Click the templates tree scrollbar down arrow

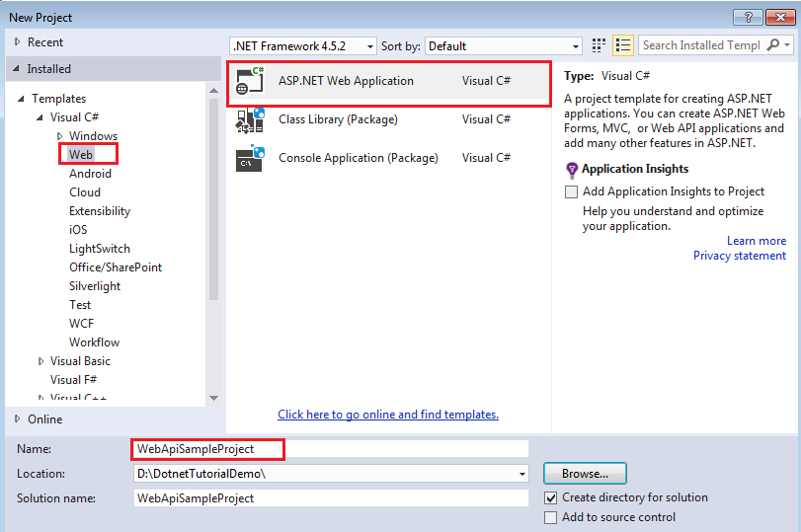click(x=214, y=398)
